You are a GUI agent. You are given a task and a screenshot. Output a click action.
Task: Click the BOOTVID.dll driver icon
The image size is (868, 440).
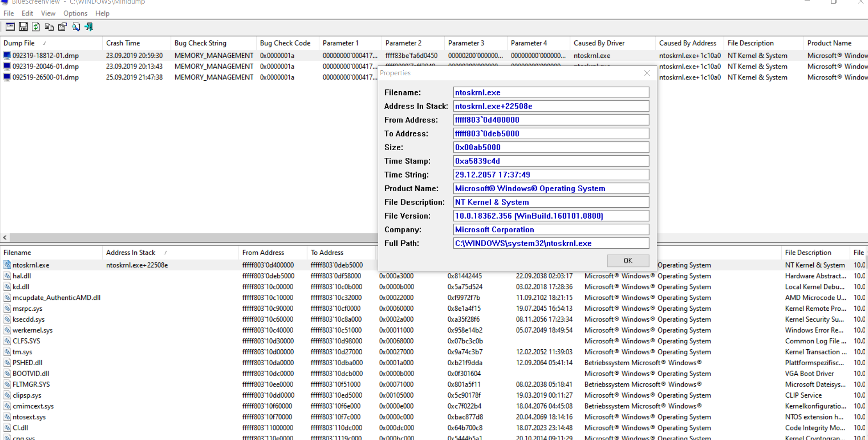[x=7, y=374]
